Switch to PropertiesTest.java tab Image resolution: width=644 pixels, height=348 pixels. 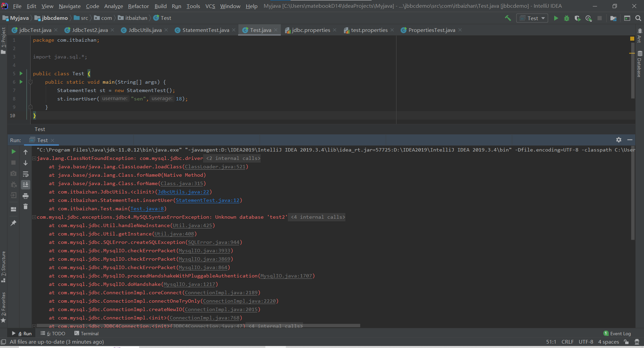click(x=432, y=30)
